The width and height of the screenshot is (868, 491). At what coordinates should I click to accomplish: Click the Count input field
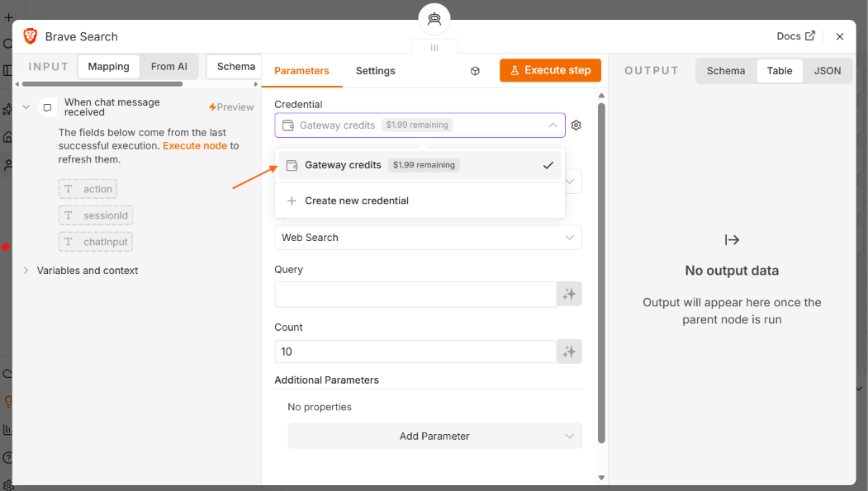[415, 352]
